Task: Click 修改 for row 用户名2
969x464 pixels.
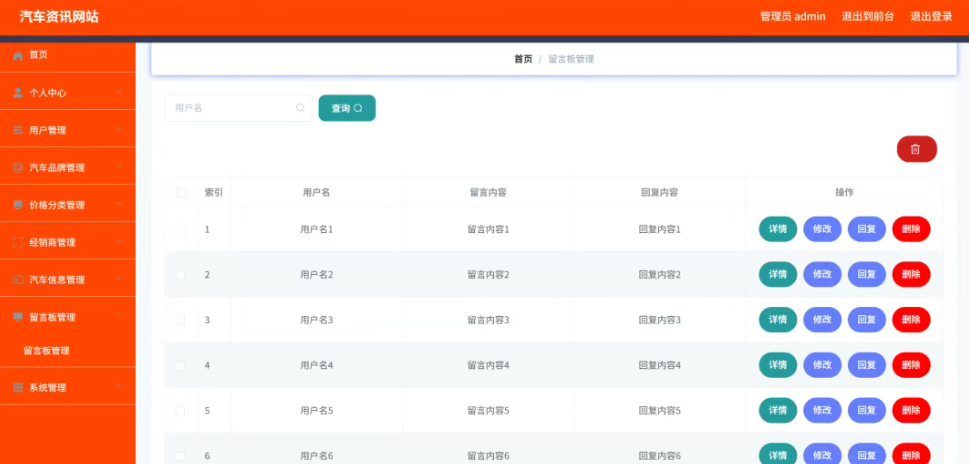Action: tap(822, 274)
